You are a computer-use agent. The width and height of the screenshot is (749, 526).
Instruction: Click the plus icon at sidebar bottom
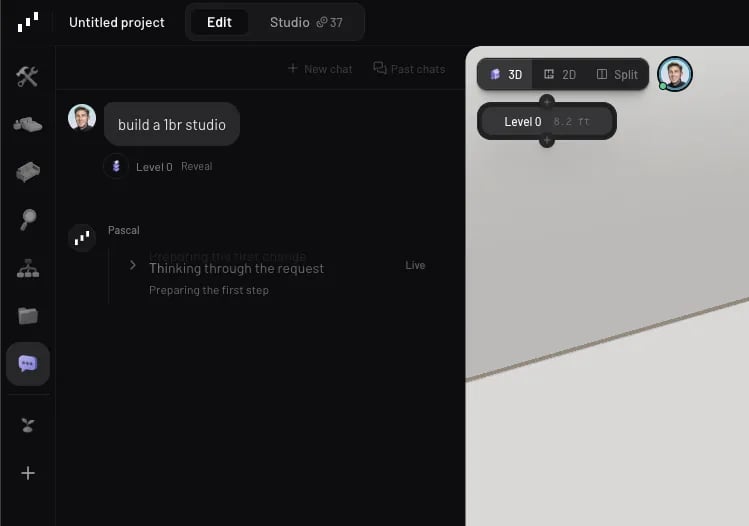click(x=28, y=473)
